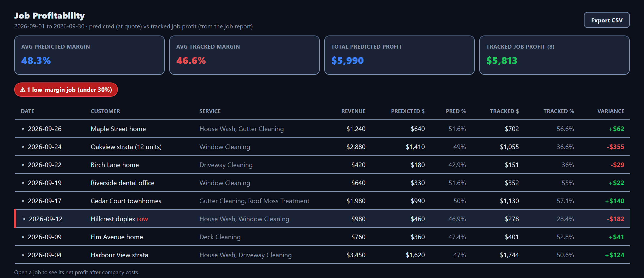Expand the 2026-09-09 Elm Avenue row
The image size is (644, 278).
coord(23,237)
